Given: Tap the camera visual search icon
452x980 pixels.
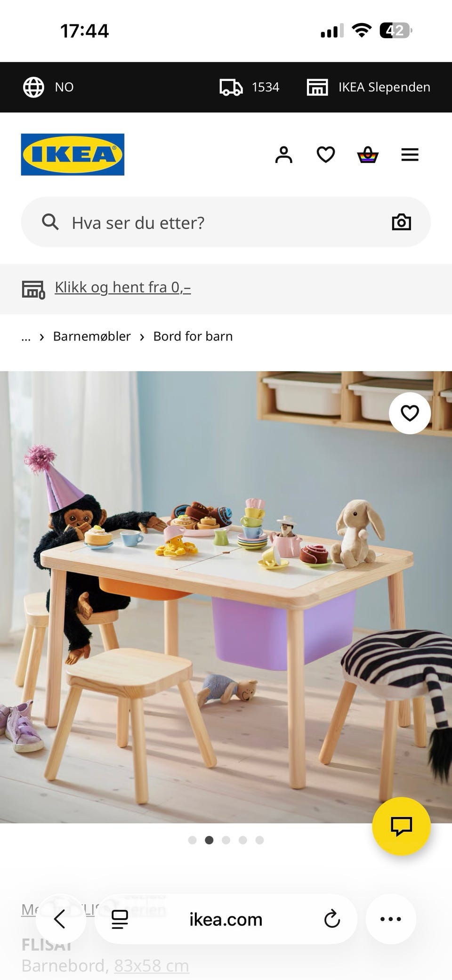Looking at the screenshot, I should click(x=401, y=222).
